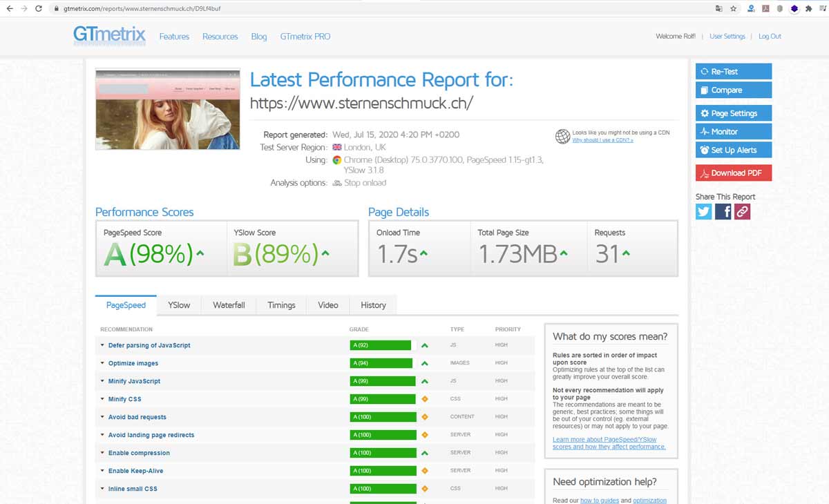Screen dimensions: 829x504
Task: Click the up arrow next to Onload Time
Action: click(423, 253)
